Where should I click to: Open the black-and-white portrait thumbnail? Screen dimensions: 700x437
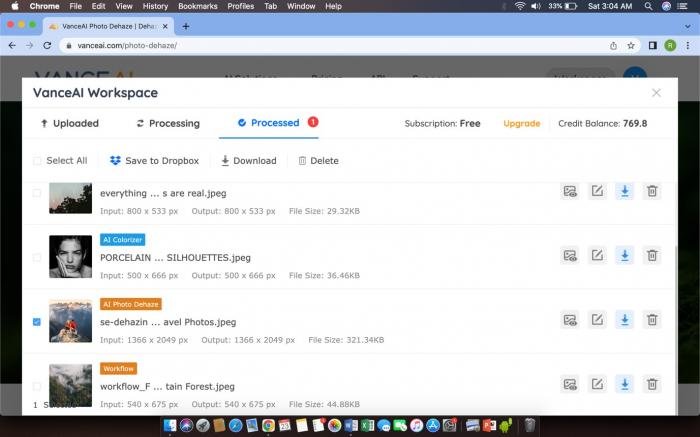(71, 257)
